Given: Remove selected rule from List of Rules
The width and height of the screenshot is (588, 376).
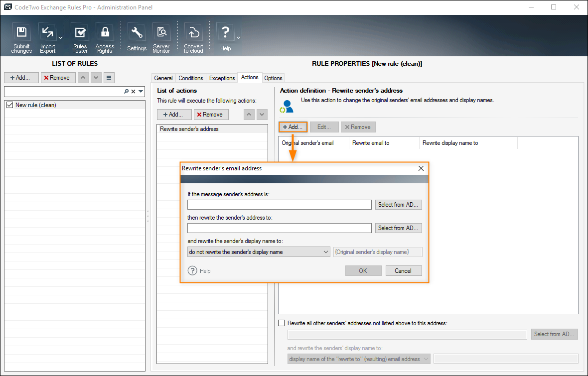Looking at the screenshot, I should point(58,78).
